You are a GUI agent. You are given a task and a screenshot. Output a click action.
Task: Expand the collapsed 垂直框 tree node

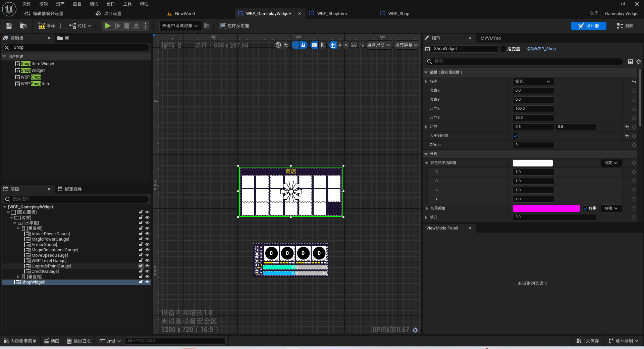(18, 277)
